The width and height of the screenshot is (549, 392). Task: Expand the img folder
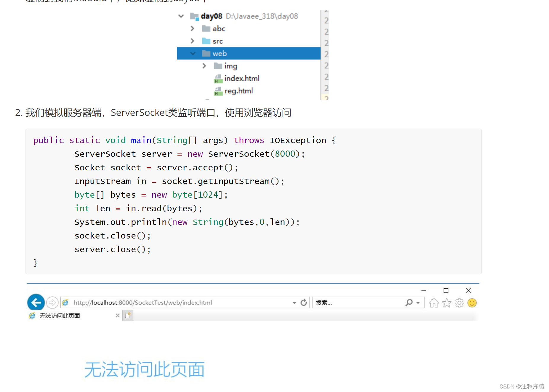(204, 66)
